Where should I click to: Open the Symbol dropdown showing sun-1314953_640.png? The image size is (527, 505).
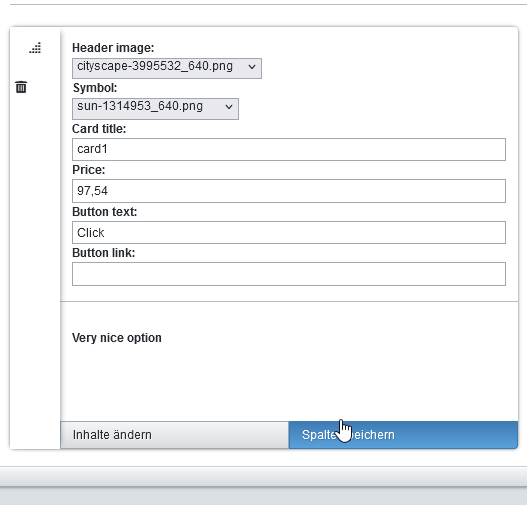point(155,109)
